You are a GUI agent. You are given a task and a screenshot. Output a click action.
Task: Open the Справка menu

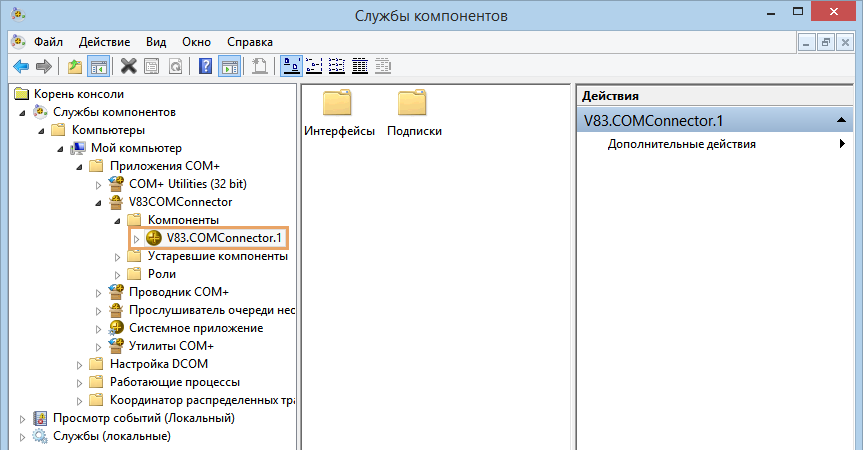(x=250, y=42)
